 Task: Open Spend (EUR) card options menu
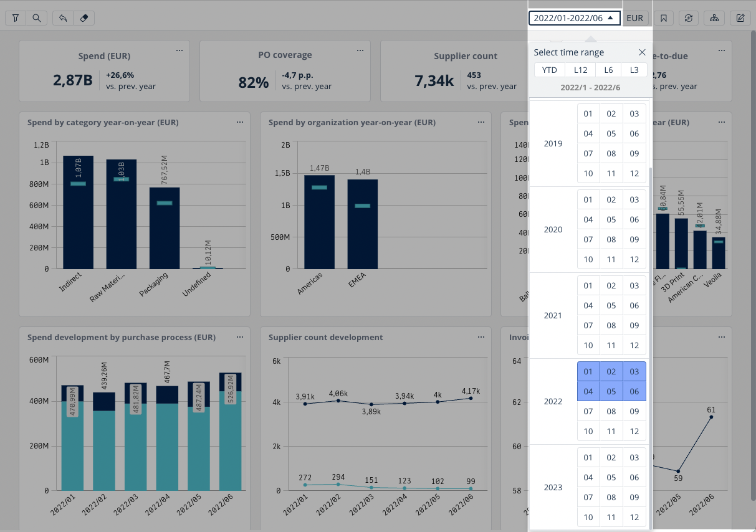(179, 50)
